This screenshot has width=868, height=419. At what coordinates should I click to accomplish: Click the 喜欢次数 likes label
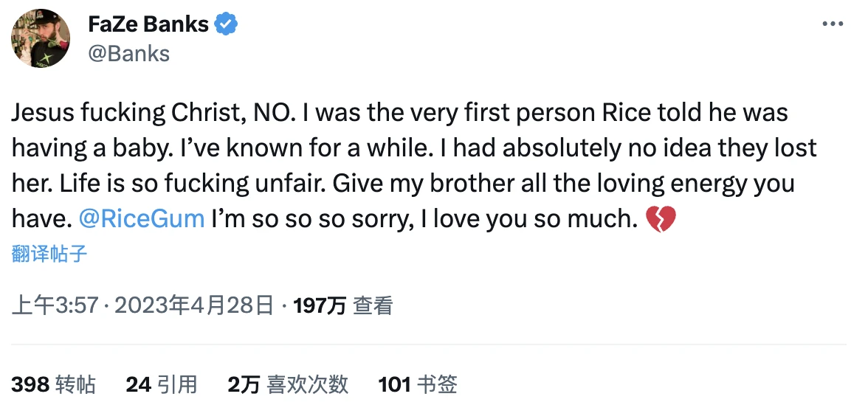point(308,384)
